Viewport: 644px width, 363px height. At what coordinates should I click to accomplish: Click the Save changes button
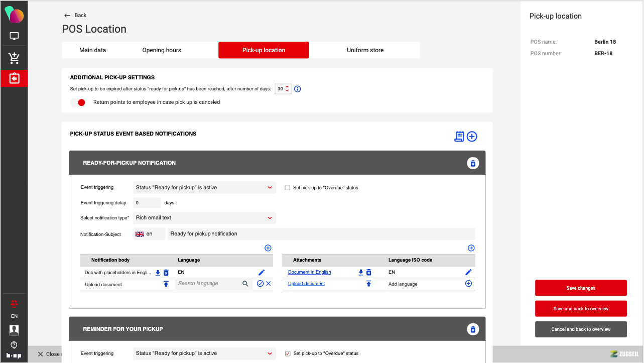pos(581,288)
